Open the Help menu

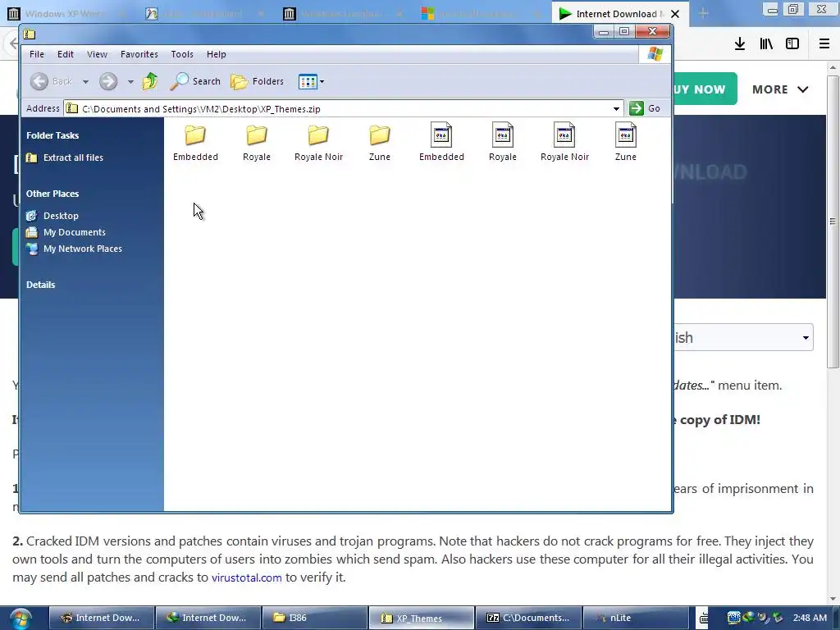(x=217, y=54)
